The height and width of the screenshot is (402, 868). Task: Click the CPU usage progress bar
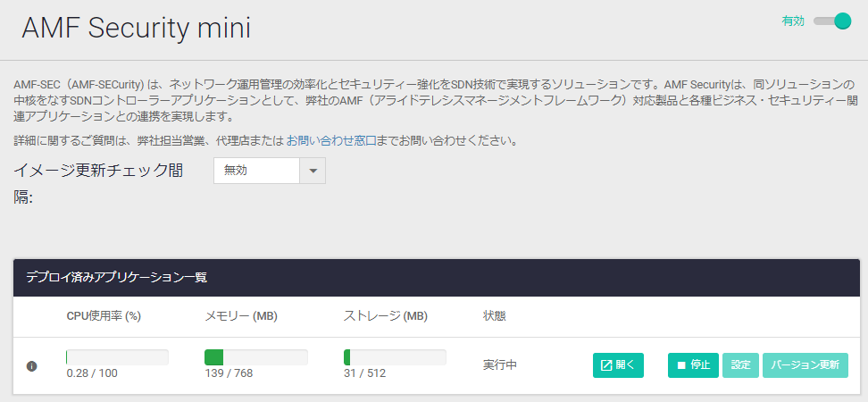point(117,357)
